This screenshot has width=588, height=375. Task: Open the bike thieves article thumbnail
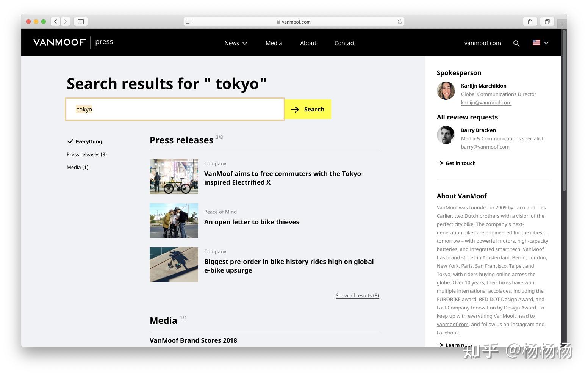pos(174,221)
